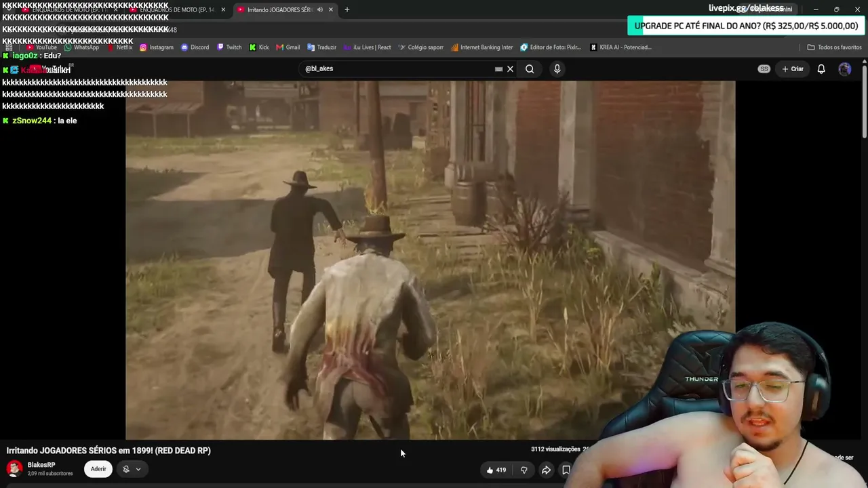Open the YouTube account avatar menu

point(845,68)
